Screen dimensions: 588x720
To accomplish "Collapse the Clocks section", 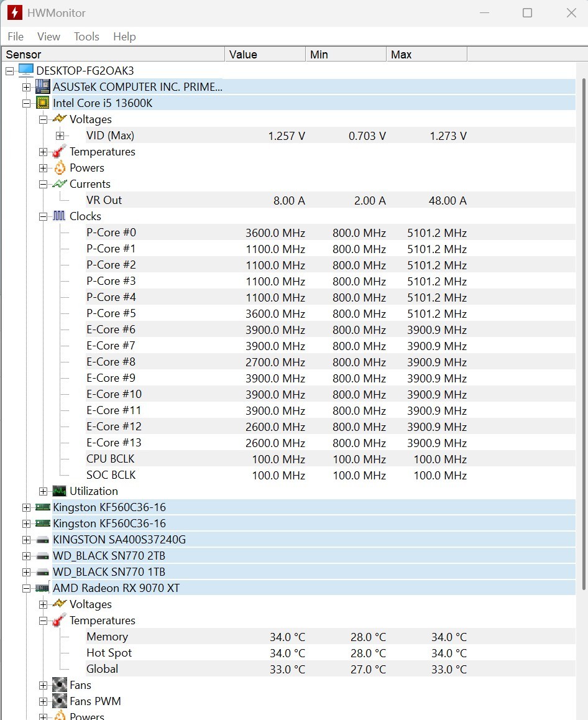I will click(43, 216).
